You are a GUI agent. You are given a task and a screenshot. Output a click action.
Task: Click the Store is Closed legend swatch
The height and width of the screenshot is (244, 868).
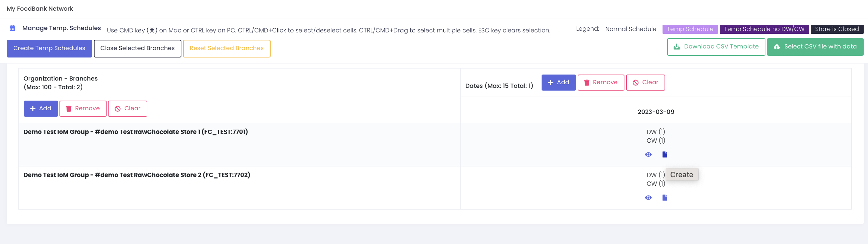pyautogui.click(x=836, y=29)
